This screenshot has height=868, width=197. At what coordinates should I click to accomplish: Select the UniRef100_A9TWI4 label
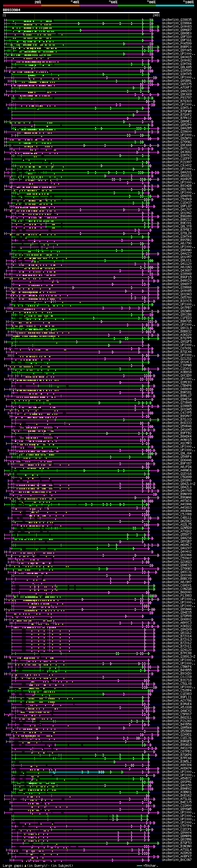pyautogui.click(x=177, y=501)
